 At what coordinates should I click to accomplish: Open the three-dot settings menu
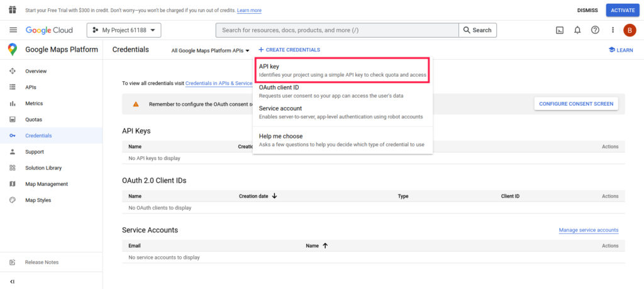[613, 30]
